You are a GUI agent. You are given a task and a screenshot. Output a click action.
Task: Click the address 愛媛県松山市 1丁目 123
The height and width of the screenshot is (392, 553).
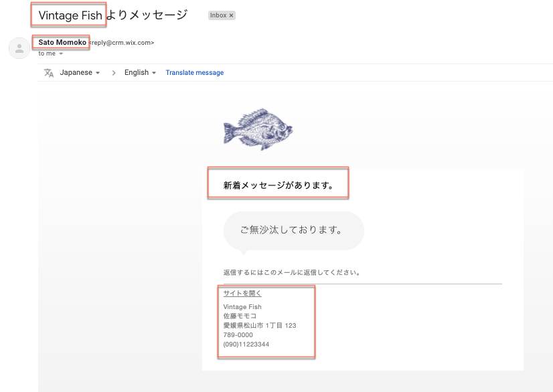click(260, 325)
